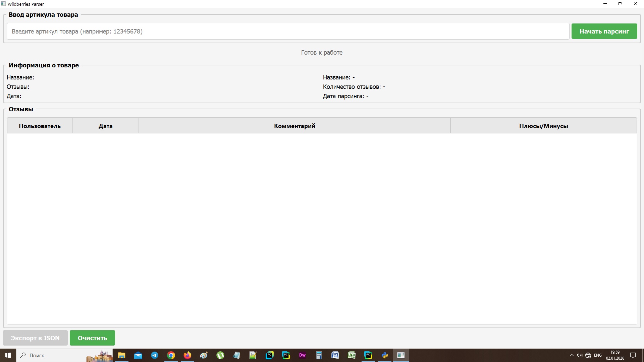This screenshot has height=362, width=644.
Task: Open the Calculator taskbar icon
Action: pyautogui.click(x=319, y=355)
